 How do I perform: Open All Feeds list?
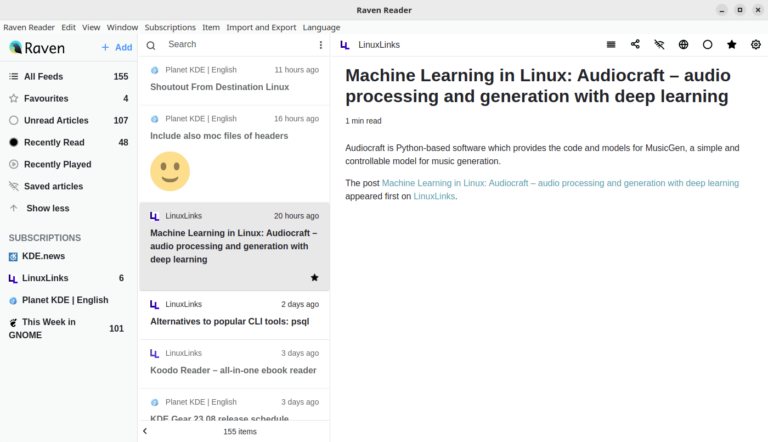point(69,76)
